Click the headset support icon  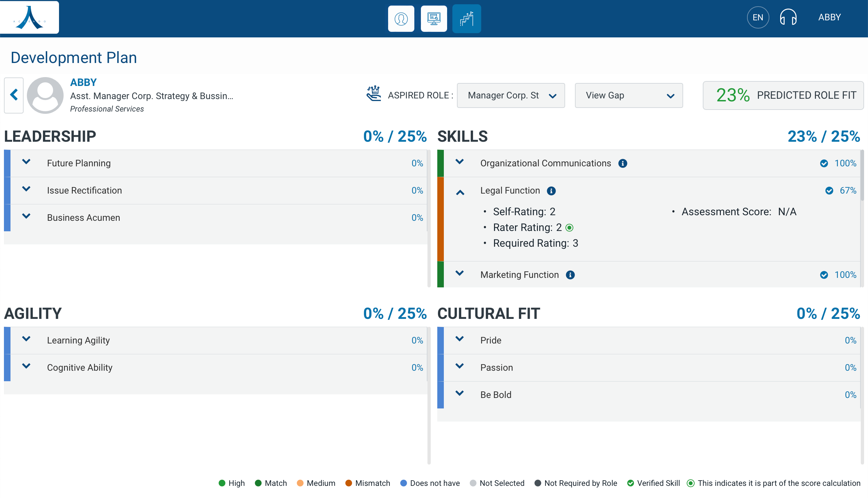point(788,17)
